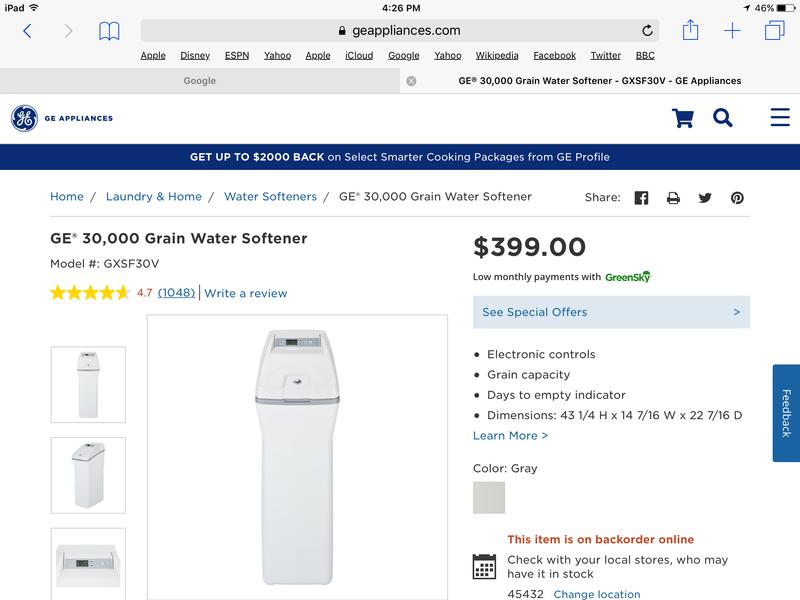
Task: Select the Gray color swatch
Action: tap(489, 498)
